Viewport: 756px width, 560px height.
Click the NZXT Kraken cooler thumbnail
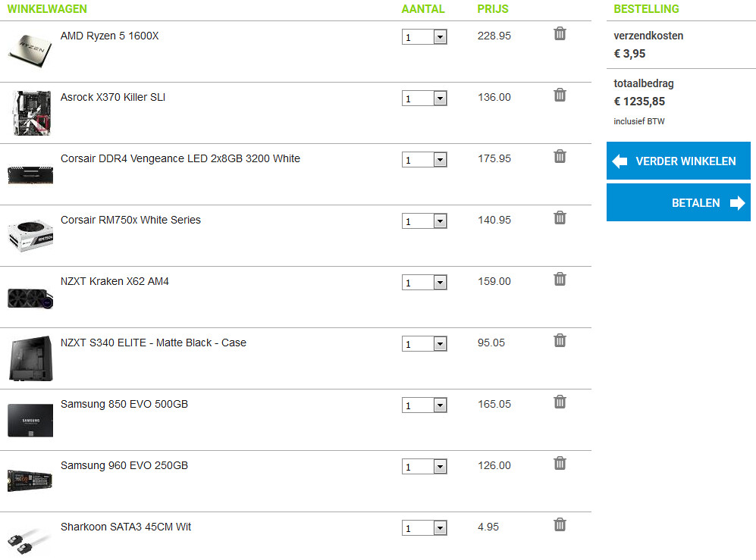(30, 299)
